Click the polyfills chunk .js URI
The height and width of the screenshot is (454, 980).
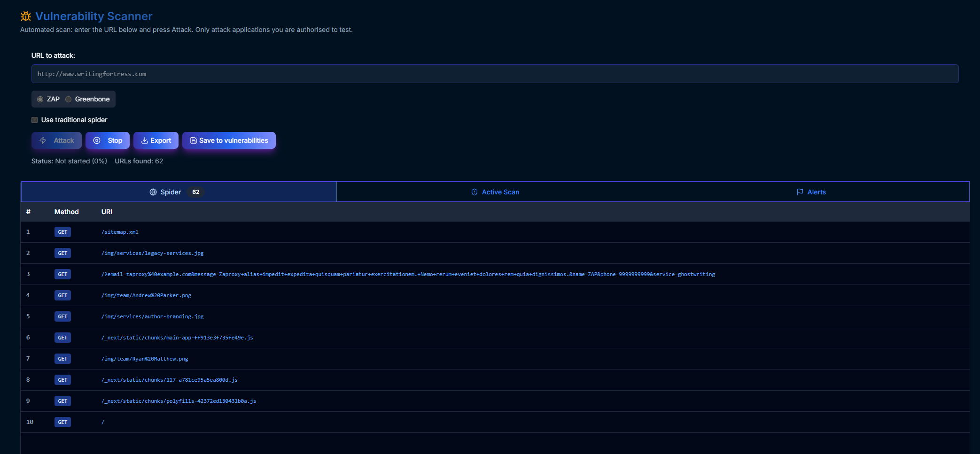pos(179,401)
